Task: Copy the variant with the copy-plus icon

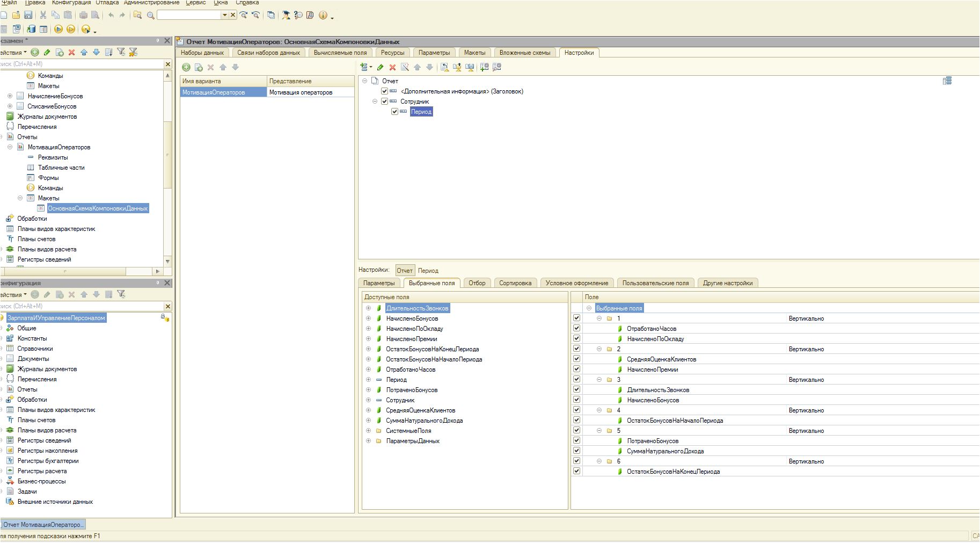Action: [x=199, y=67]
